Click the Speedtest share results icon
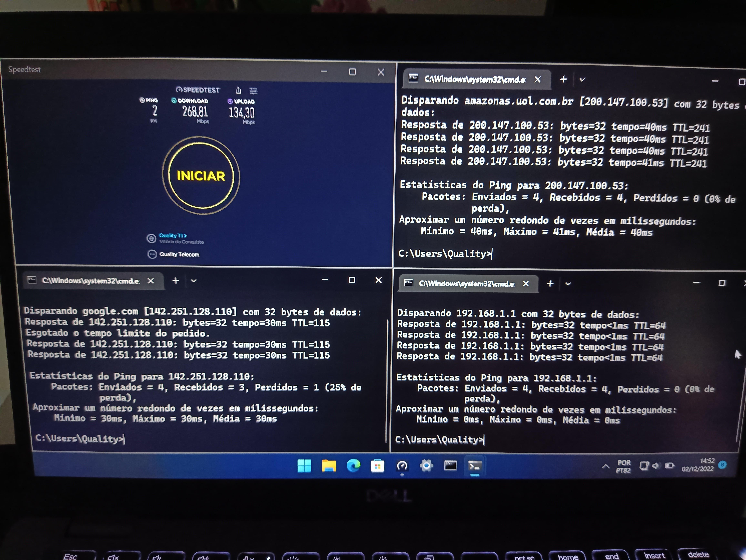The image size is (746, 560). [238, 90]
